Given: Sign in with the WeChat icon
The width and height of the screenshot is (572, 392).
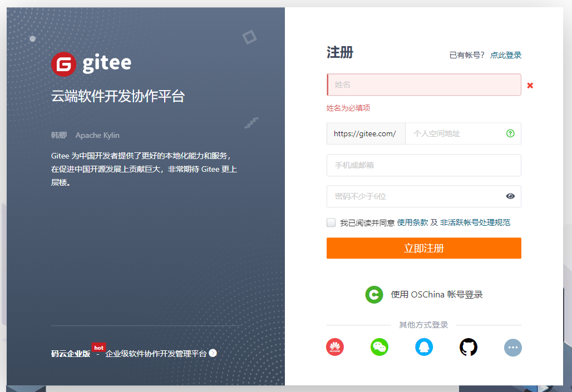Looking at the screenshot, I should (379, 347).
